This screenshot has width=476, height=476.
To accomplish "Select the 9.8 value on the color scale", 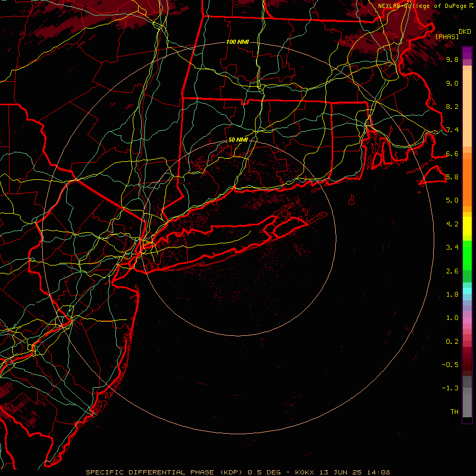I will coord(452,59).
